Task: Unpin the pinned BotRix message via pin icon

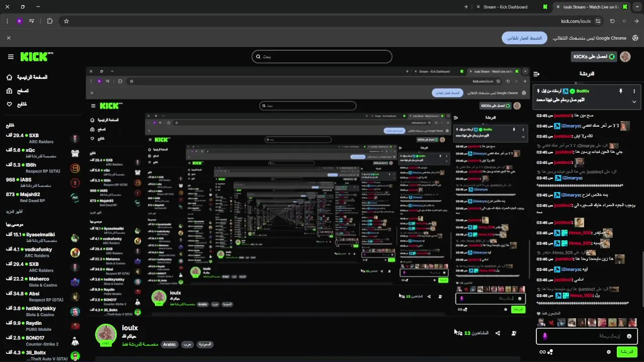Action: tap(620, 92)
